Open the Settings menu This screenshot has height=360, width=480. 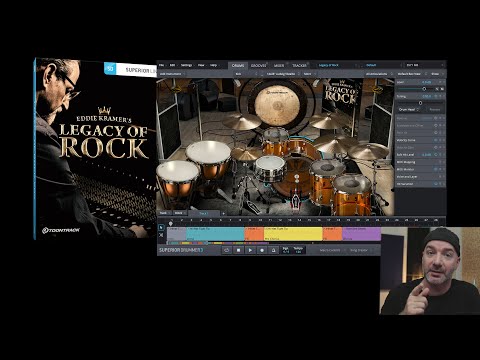tap(186, 65)
